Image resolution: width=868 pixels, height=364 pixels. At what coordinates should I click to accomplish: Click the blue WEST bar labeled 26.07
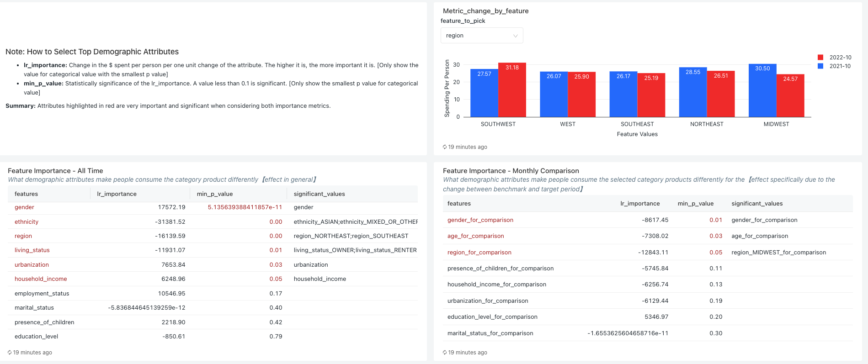[x=554, y=95]
